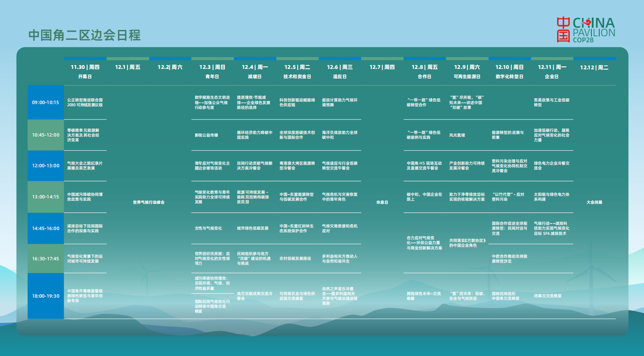Click the 中国角二区边会日程 page title
Image resolution: width=644 pixels, height=356 pixels.
pos(85,35)
